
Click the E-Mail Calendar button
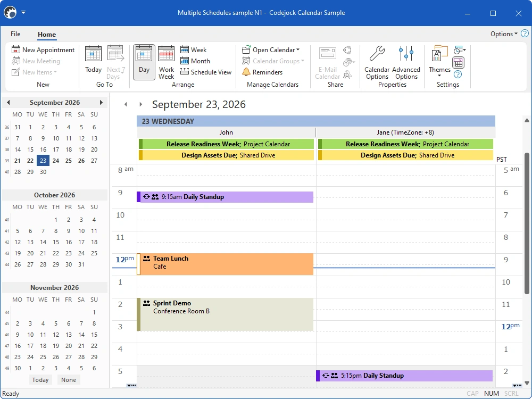(x=327, y=63)
